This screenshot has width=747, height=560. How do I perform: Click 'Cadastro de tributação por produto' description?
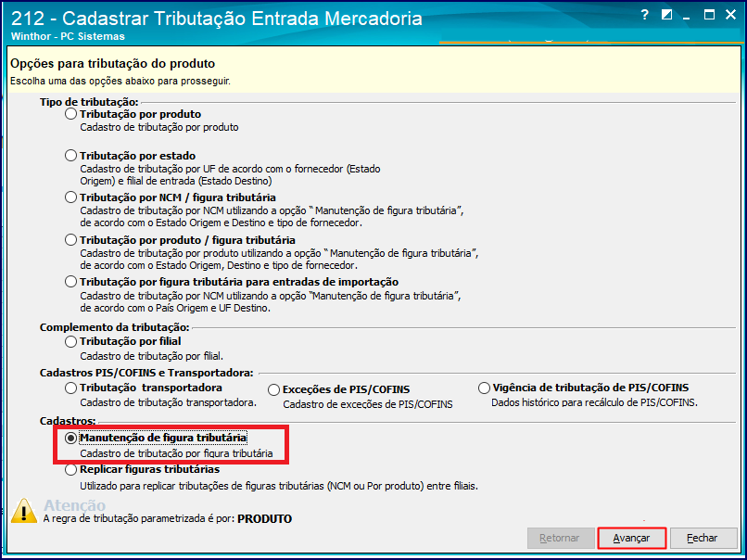159,127
